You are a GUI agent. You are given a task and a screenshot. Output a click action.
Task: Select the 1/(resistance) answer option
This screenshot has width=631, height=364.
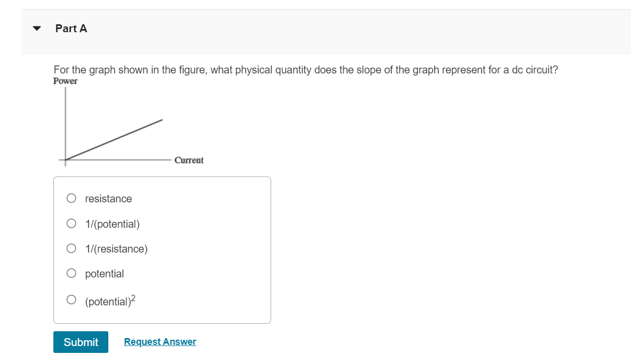[71, 248]
